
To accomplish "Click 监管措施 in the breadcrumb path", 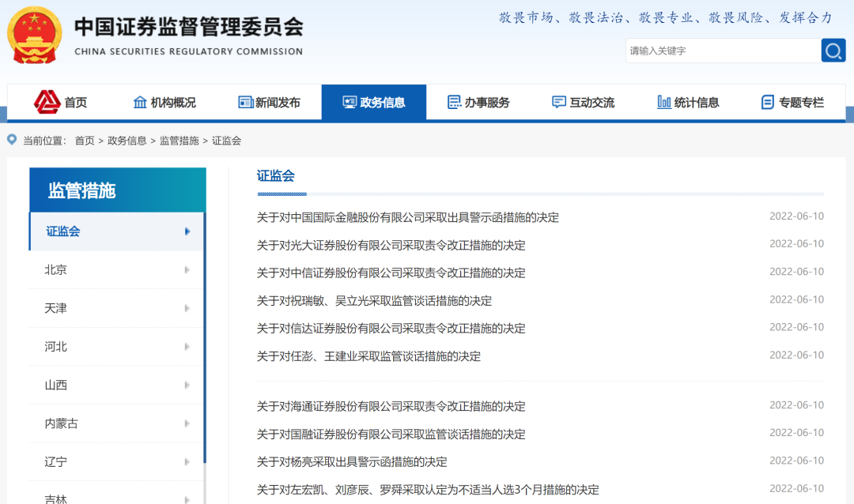I will [179, 141].
